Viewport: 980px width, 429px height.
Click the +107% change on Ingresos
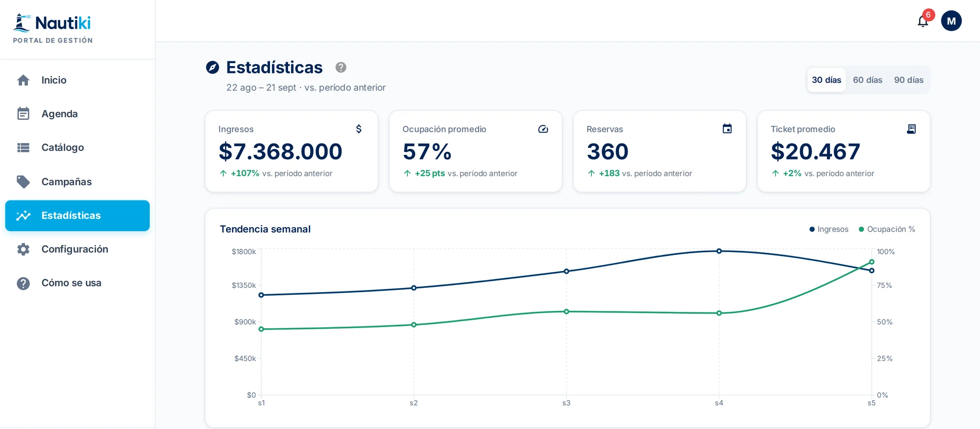245,173
